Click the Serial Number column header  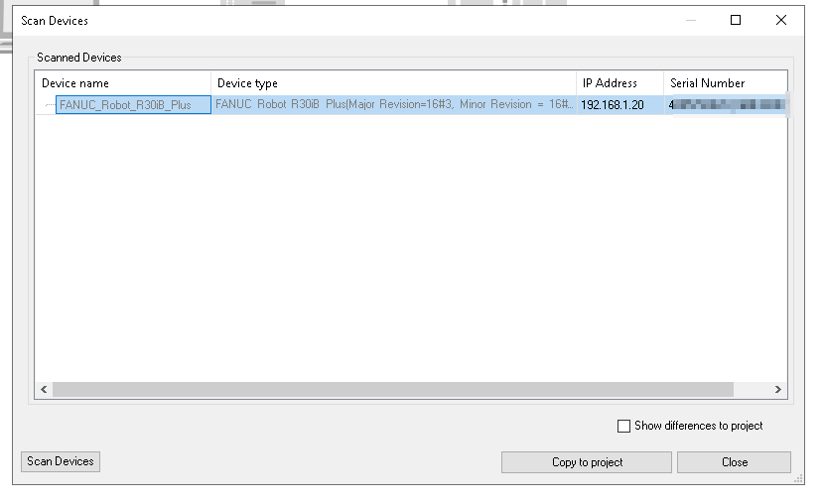point(726,83)
